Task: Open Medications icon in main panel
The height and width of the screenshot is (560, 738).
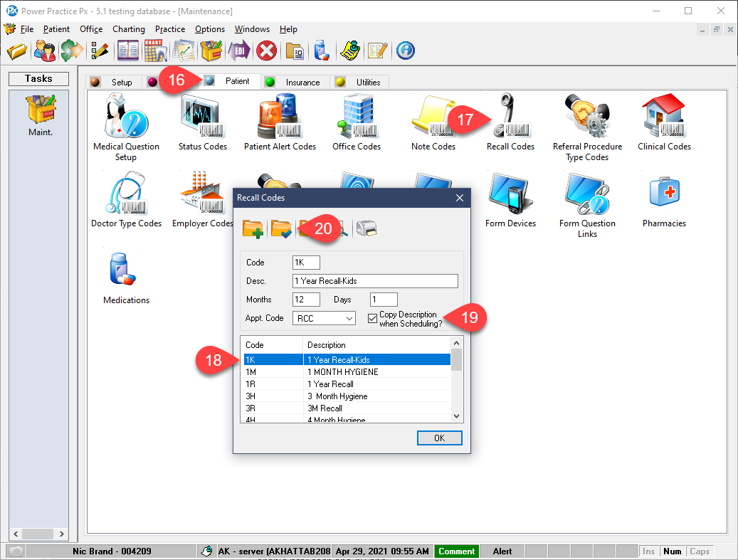Action: coord(126,278)
